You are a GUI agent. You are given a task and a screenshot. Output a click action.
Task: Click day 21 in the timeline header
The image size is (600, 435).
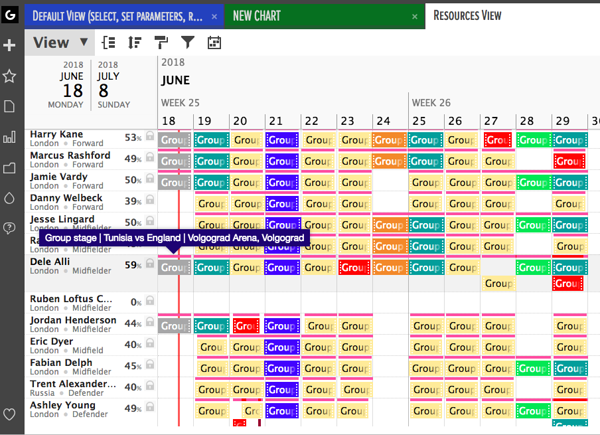pos(276,121)
